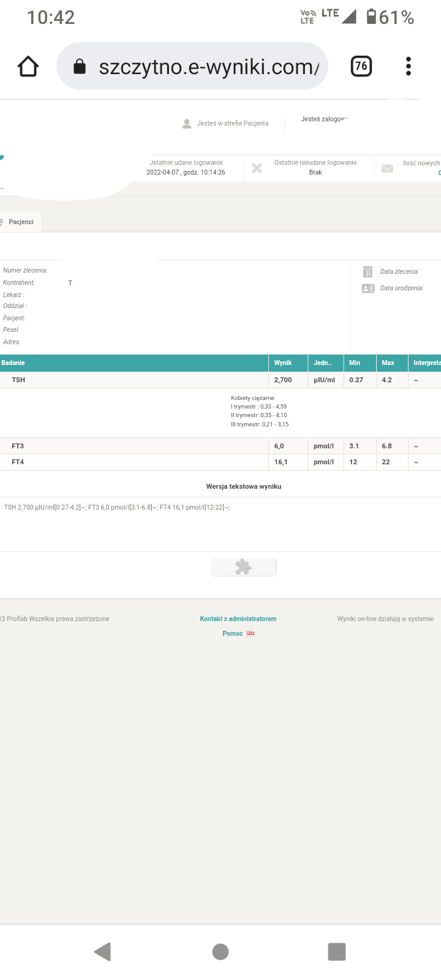441x980 pixels.
Task: Tap the envelope new messages icon
Action: 387,168
